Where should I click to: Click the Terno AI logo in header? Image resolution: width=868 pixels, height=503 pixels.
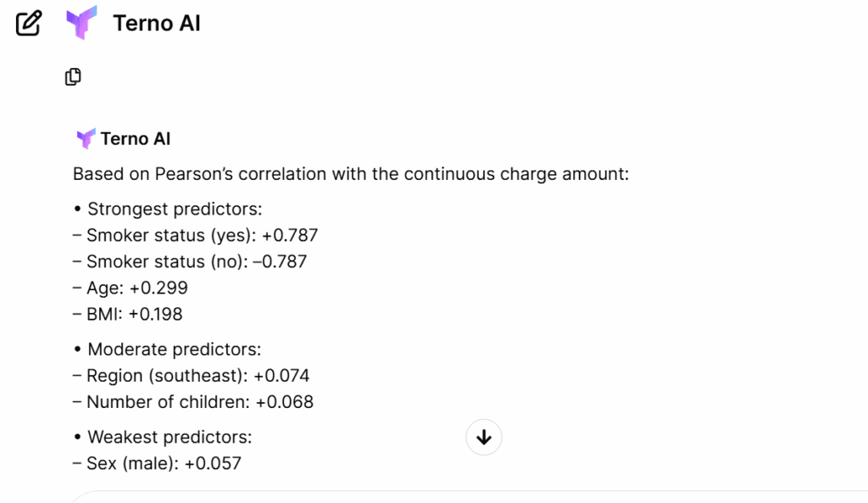82,24
